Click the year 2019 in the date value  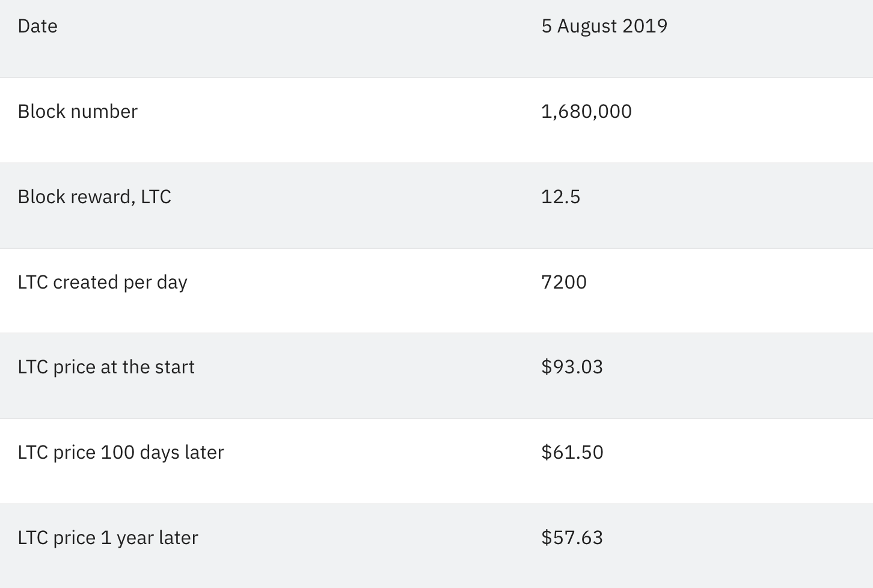(x=645, y=26)
